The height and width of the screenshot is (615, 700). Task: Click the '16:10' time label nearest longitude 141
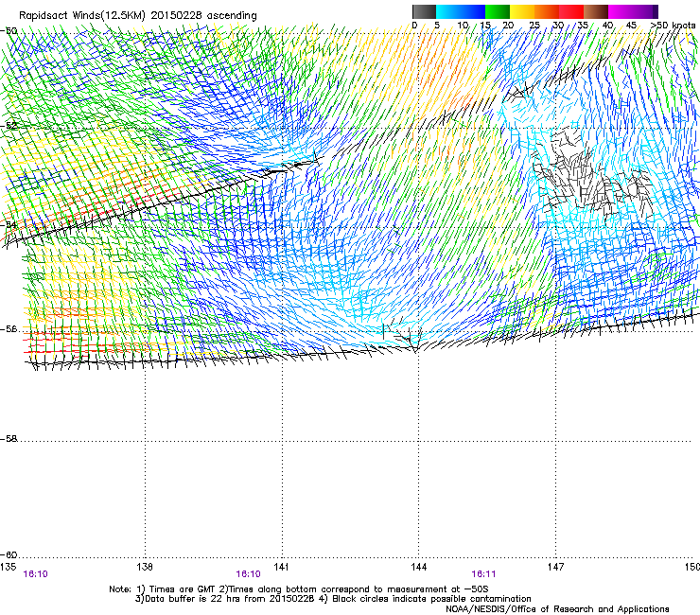point(248,574)
